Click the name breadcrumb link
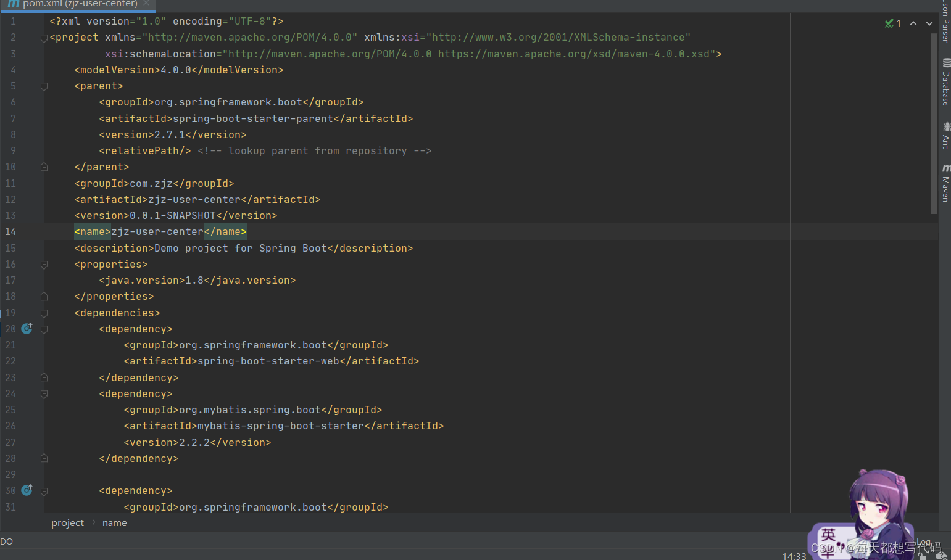Screen dimensions: 951x560 click(x=114, y=522)
